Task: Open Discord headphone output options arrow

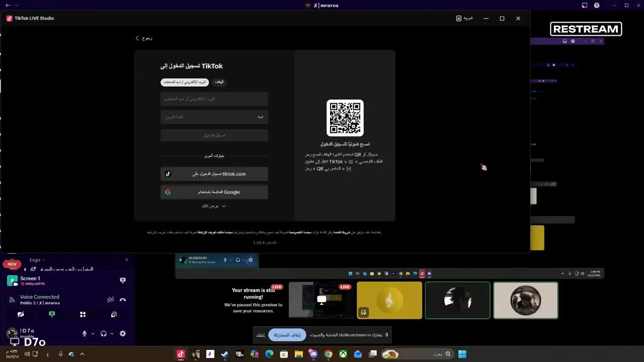Action: click(x=112, y=334)
